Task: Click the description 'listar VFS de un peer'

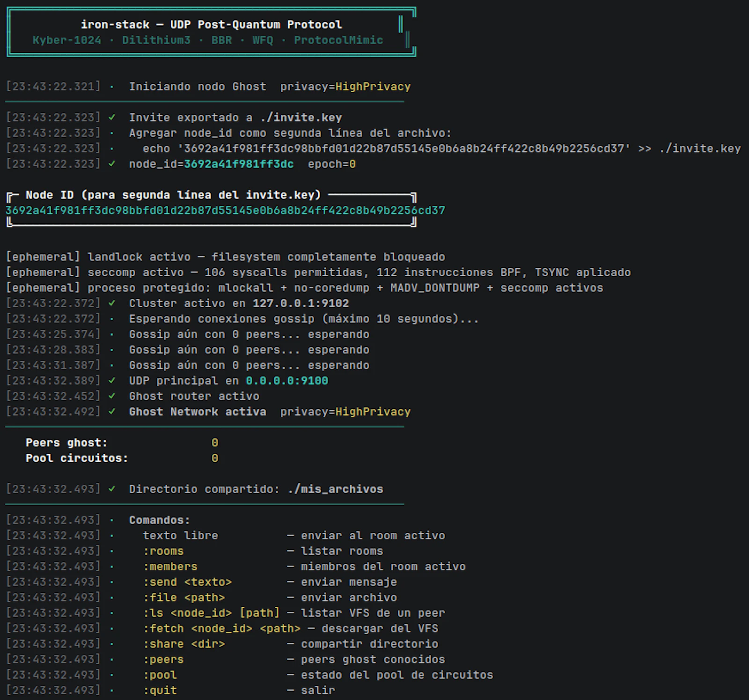Action: point(373,613)
